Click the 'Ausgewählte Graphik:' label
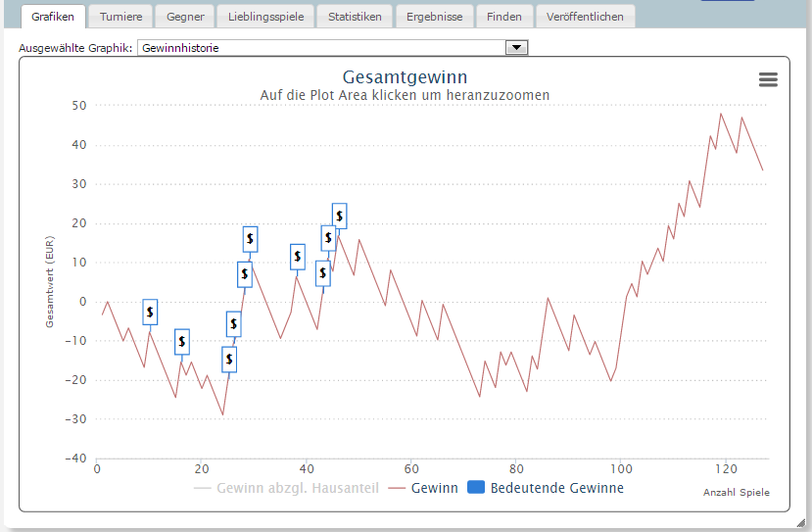 pos(75,48)
